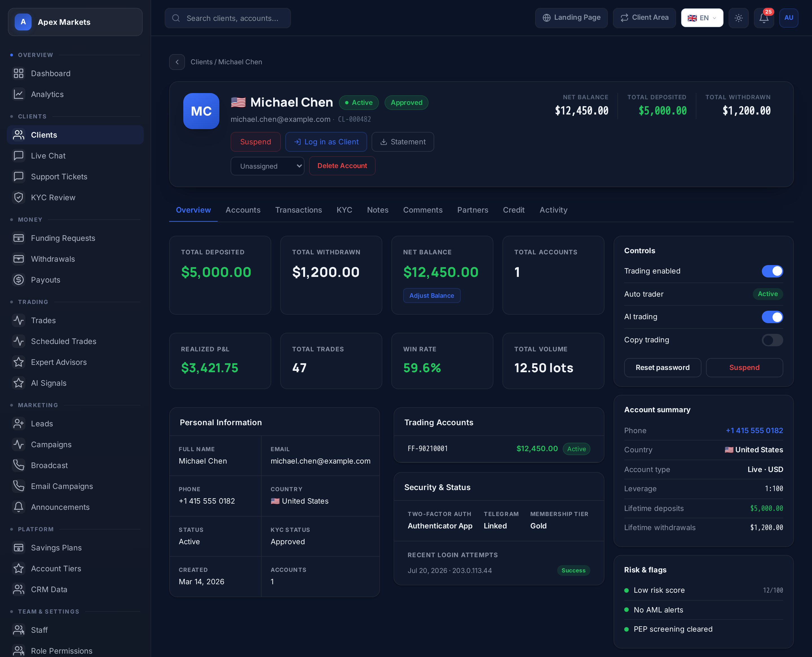This screenshot has height=657, width=812.
Task: Open Trades pulse icon
Action: click(x=19, y=320)
